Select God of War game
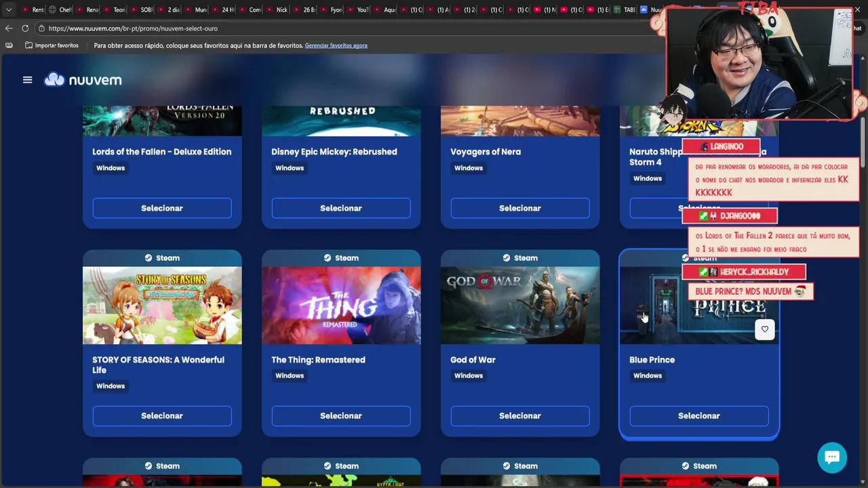This screenshot has height=488, width=868. tap(520, 415)
